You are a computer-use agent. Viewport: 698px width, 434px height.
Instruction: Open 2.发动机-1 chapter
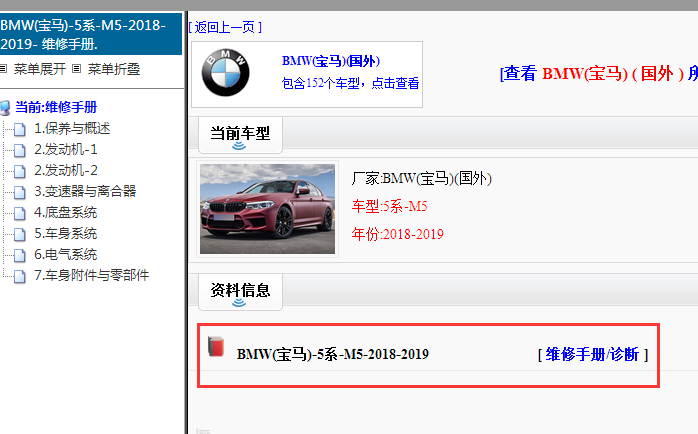(x=65, y=150)
